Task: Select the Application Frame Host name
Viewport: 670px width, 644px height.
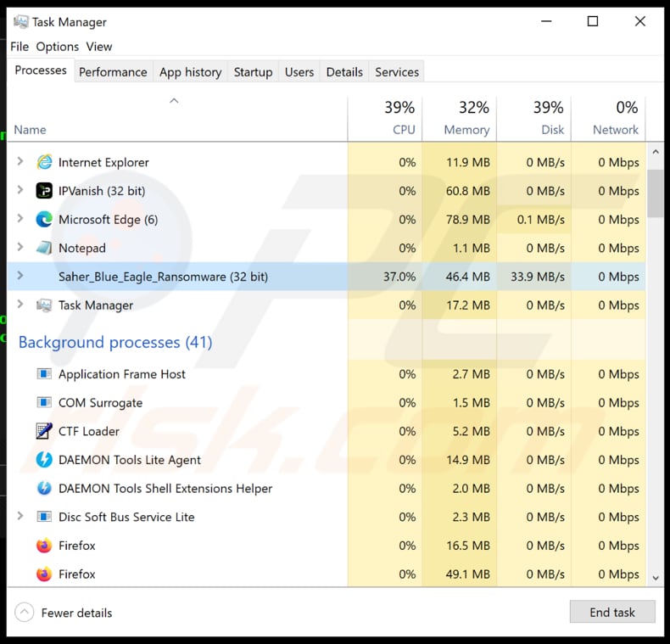Action: 122,374
